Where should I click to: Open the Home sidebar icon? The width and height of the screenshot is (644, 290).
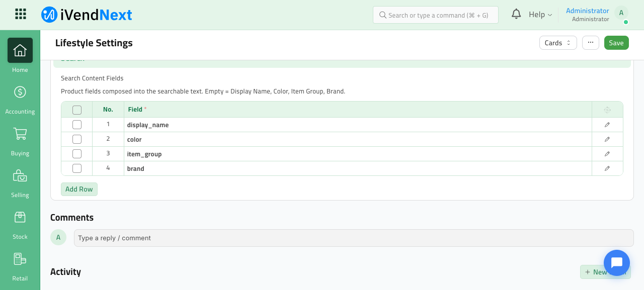pos(20,50)
